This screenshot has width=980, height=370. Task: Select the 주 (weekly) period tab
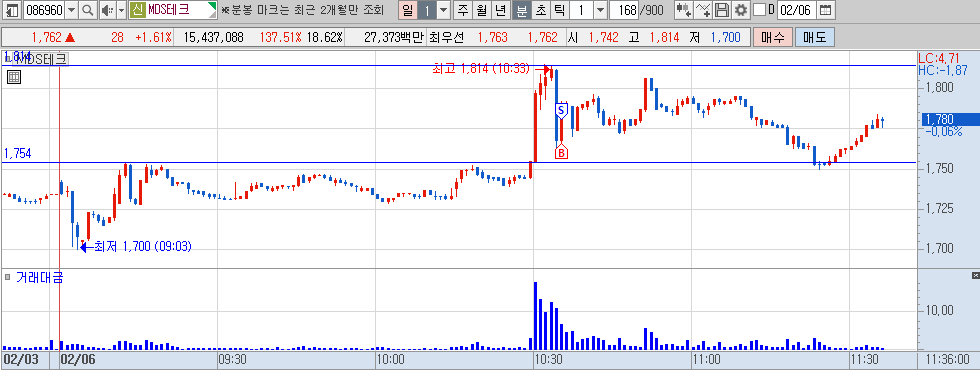(463, 10)
